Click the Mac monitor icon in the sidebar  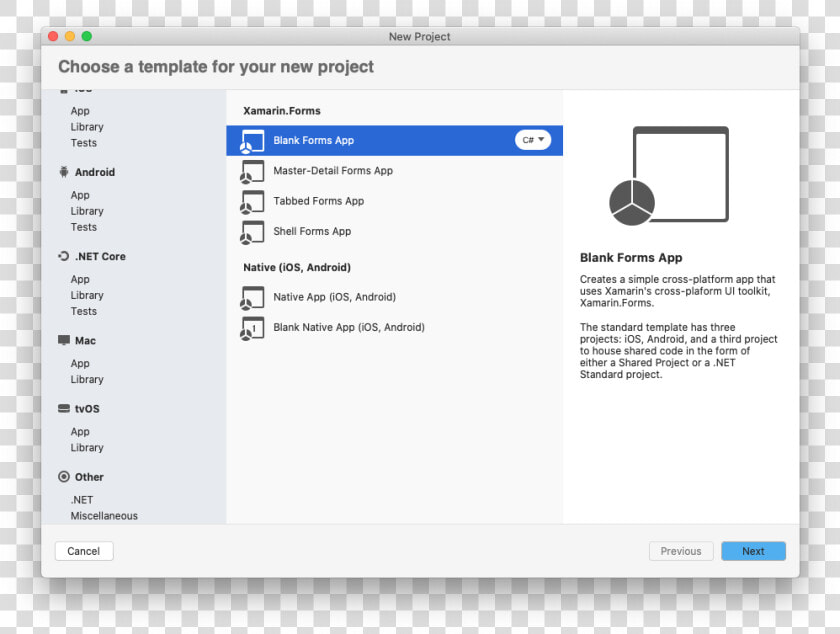64,340
